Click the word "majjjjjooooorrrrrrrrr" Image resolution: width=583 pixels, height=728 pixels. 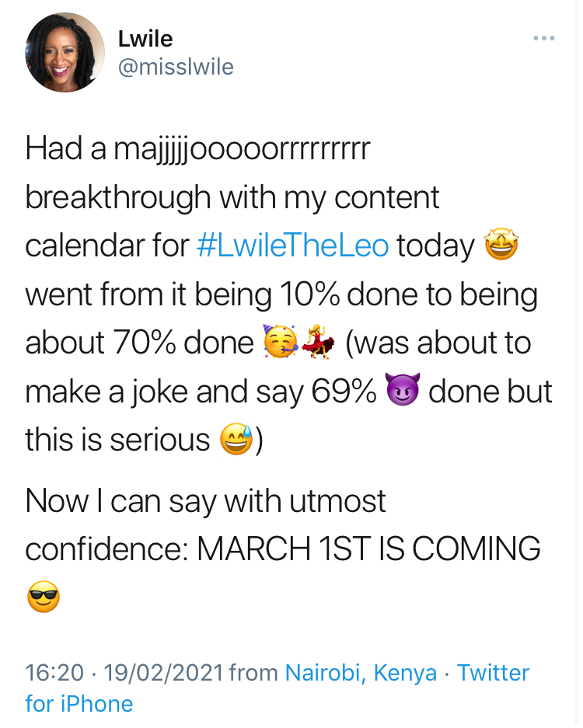coord(243,149)
